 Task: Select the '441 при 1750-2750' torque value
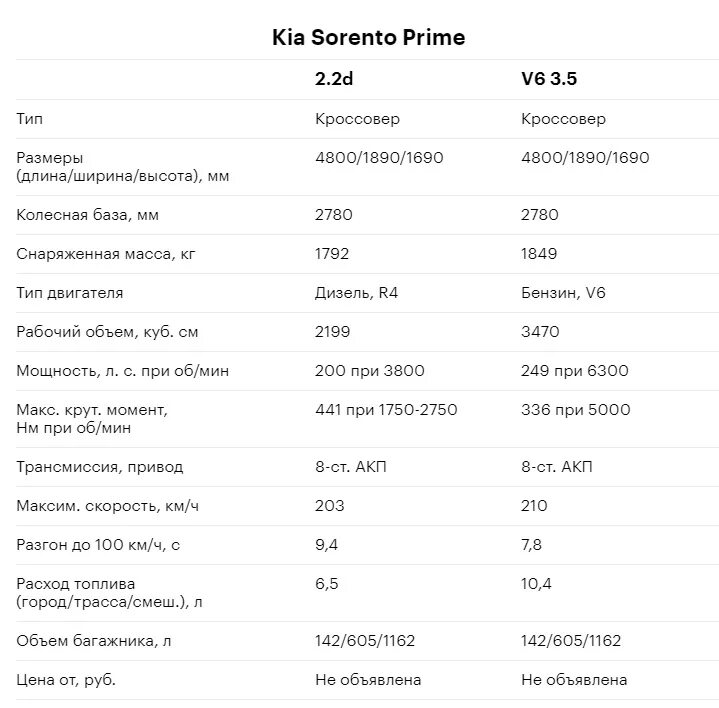pyautogui.click(x=386, y=409)
